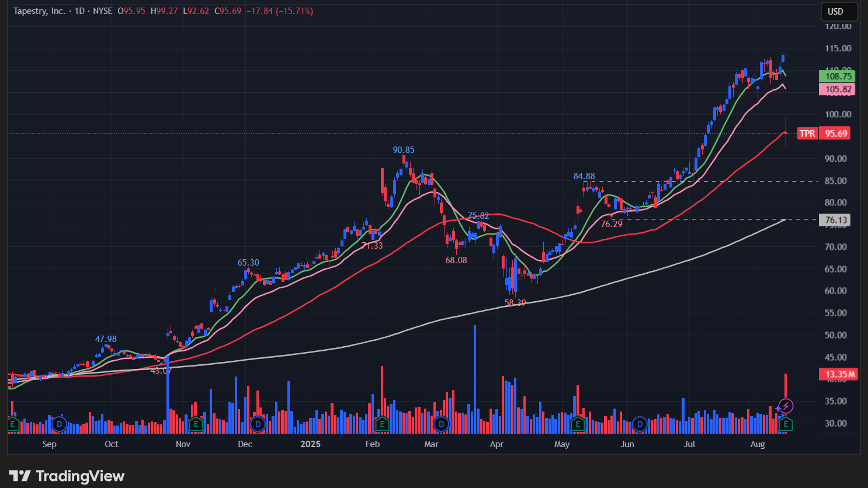Click the 75.82 price annotation
868x488 pixels.
478,217
